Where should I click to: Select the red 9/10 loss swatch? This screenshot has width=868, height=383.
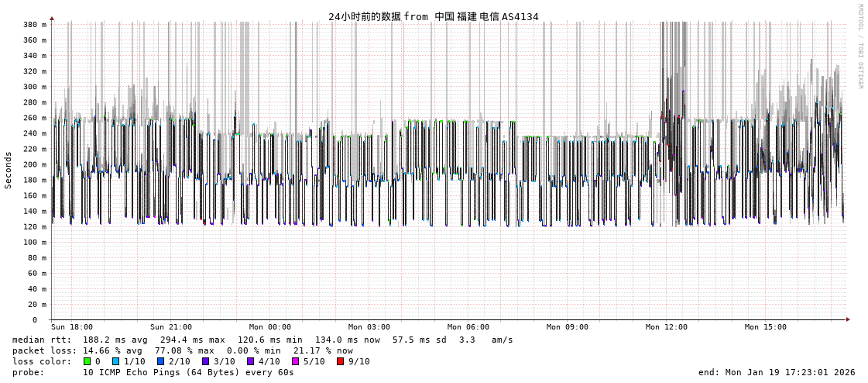click(x=340, y=361)
